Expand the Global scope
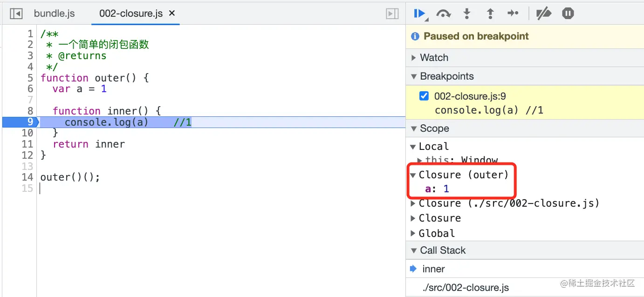 [x=413, y=233]
